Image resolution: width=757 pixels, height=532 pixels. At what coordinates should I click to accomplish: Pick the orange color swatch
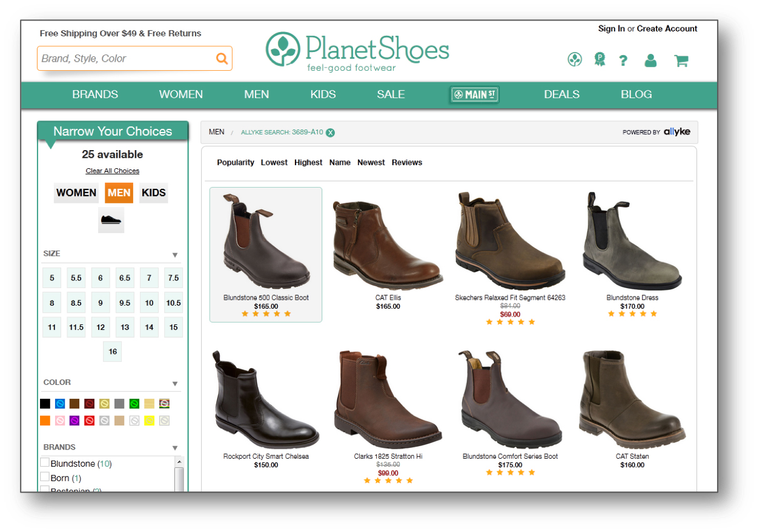tap(45, 421)
